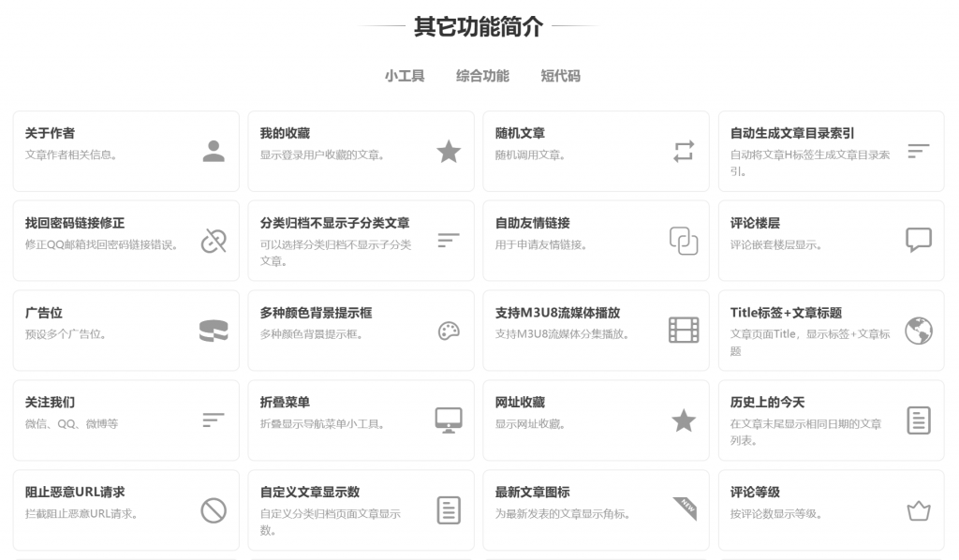Click the 自定义文章显示数 card heading
959x560 pixels.
pos(309,492)
